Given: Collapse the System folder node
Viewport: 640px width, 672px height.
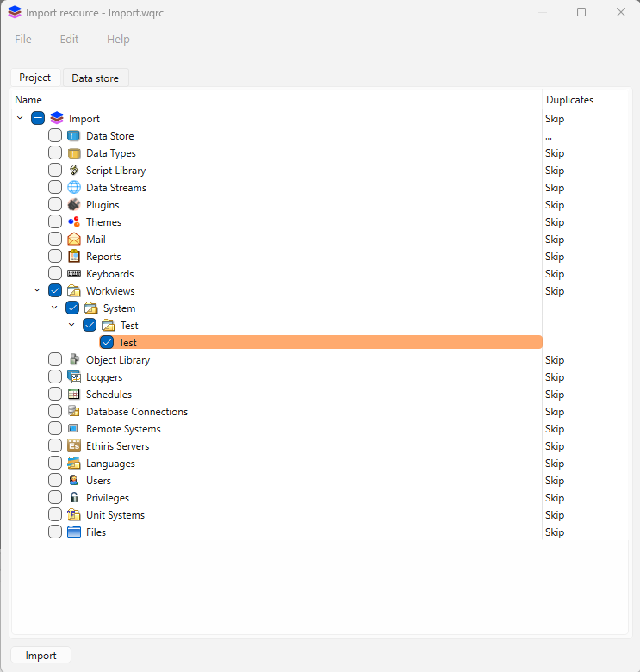Looking at the screenshot, I should click(x=54, y=308).
